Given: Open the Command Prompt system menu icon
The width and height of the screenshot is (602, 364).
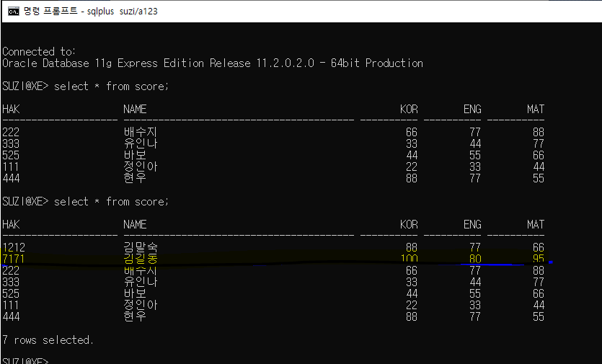Looking at the screenshot, I should pyautogui.click(x=14, y=11).
